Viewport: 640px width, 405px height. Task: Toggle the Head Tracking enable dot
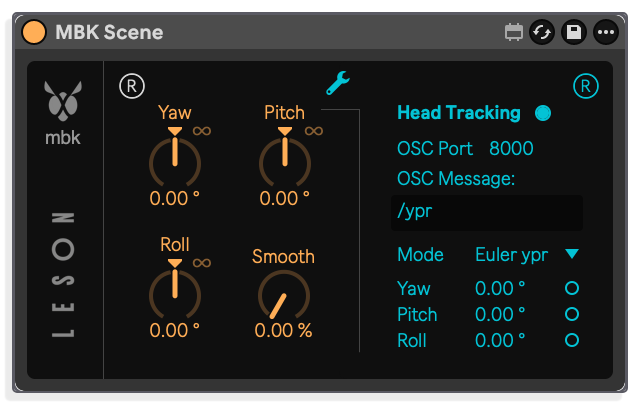[x=543, y=113]
